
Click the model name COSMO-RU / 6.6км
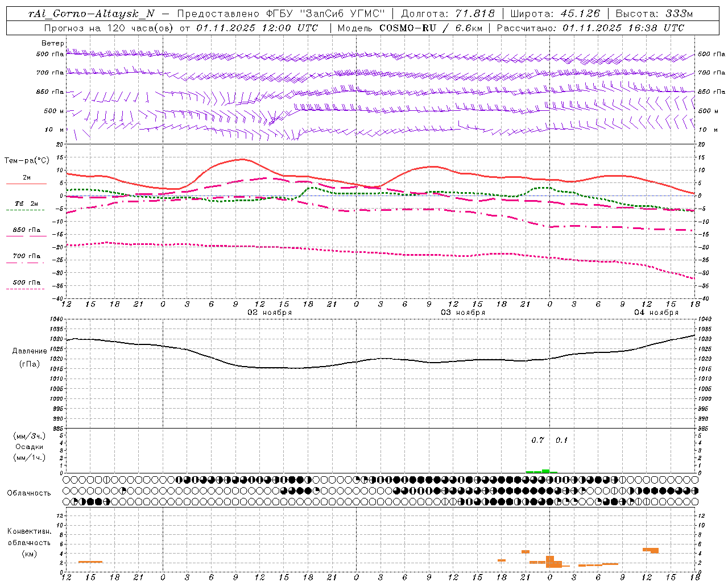coord(431,28)
